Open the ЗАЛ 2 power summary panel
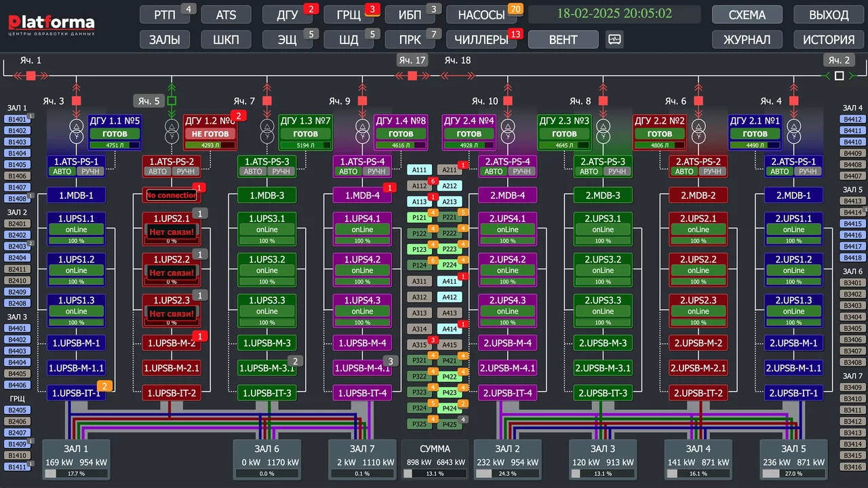This screenshot has width=868, height=488. pyautogui.click(x=507, y=460)
